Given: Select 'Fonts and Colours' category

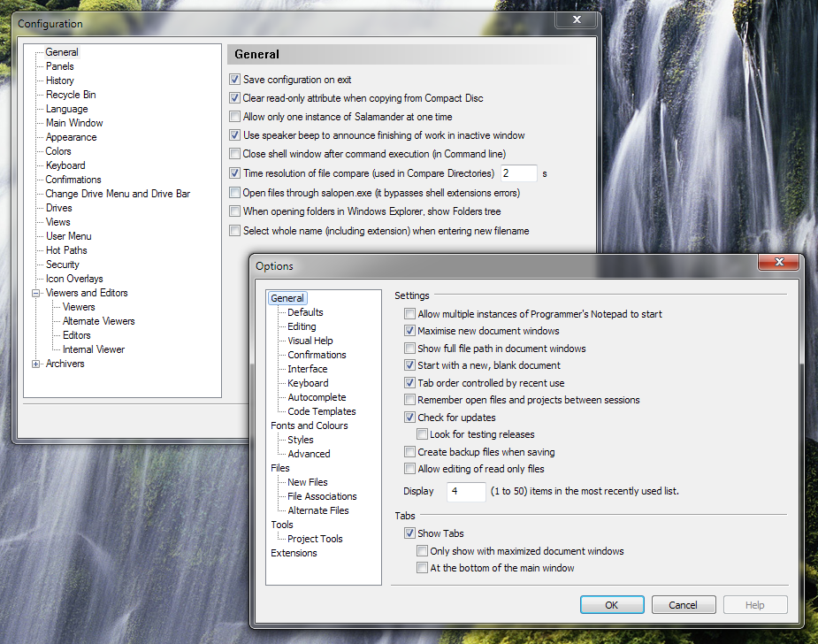Looking at the screenshot, I should (310, 425).
